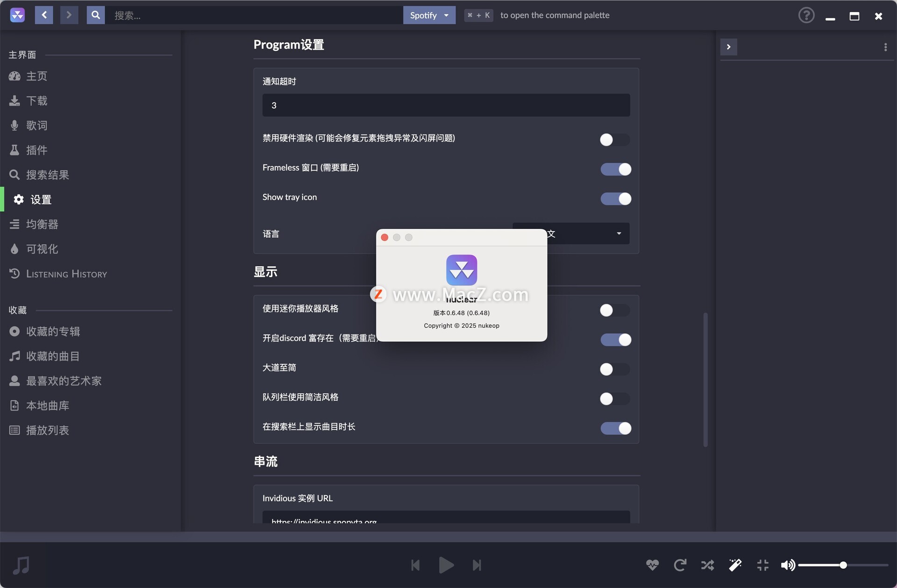Toggle 队列栏使用简洁风格 switch
This screenshot has height=588, width=897.
coord(615,399)
